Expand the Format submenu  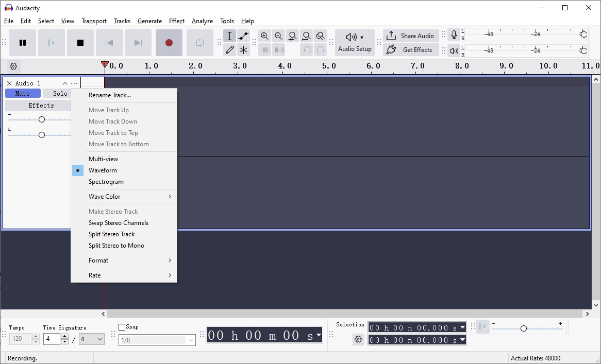[124, 261]
